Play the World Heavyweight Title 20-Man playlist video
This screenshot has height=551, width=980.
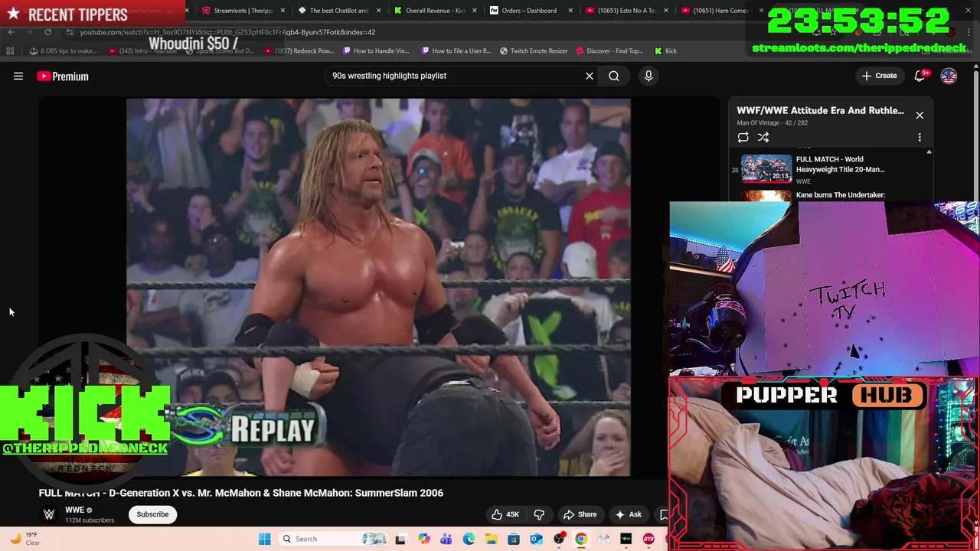tap(831, 169)
